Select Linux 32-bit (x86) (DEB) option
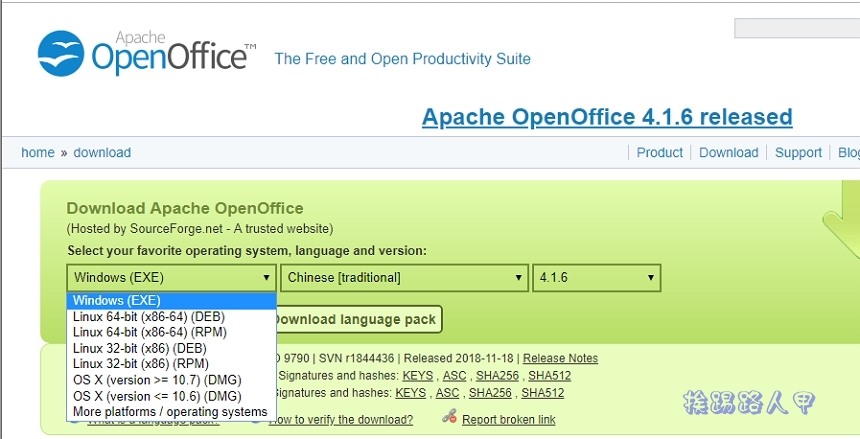This screenshot has width=860, height=439. (171, 348)
